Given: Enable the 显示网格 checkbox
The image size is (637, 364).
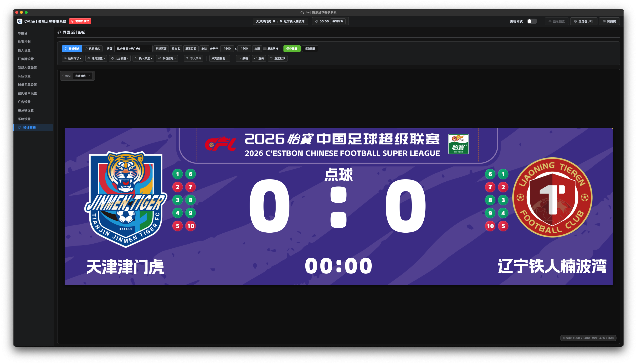Looking at the screenshot, I should point(265,49).
